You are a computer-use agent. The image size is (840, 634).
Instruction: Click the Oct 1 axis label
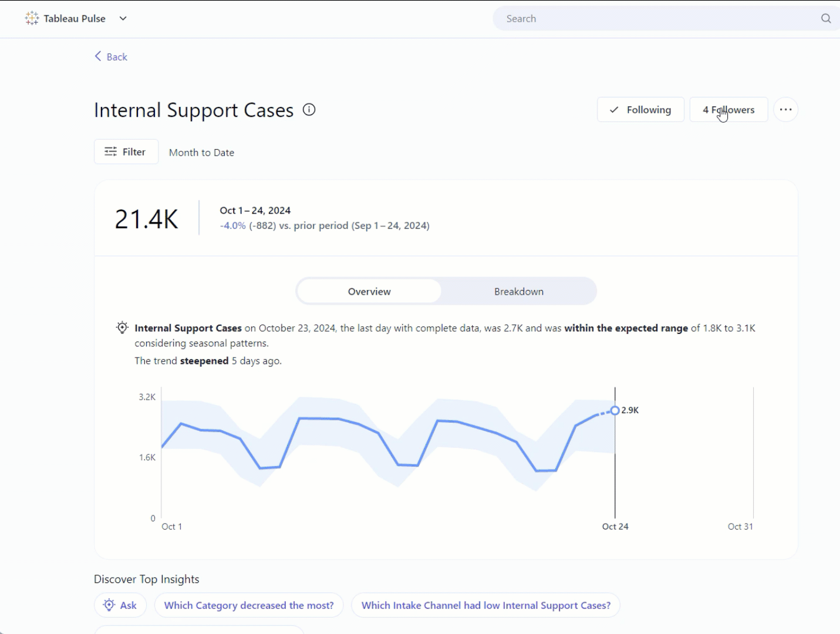172,527
